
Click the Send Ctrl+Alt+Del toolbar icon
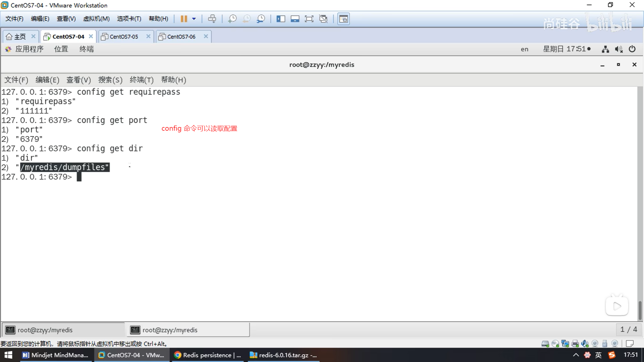pyautogui.click(x=212, y=19)
